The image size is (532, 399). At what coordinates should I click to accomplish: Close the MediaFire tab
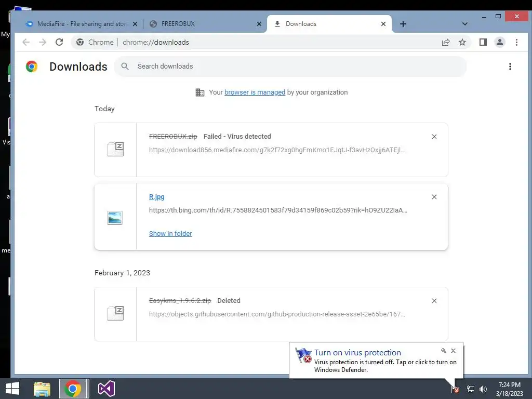[135, 24]
